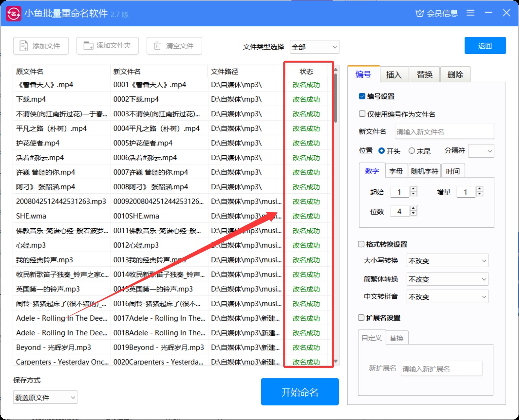Viewport: 519px width, 420px height.
Task: Switch to the random characters tab
Action: (424, 171)
